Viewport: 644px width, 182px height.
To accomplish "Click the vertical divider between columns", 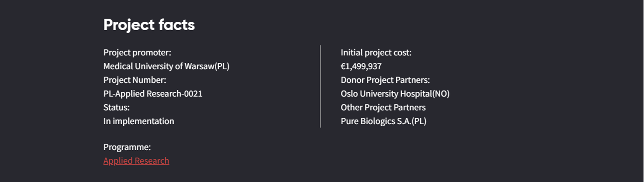I will pyautogui.click(x=321, y=86).
